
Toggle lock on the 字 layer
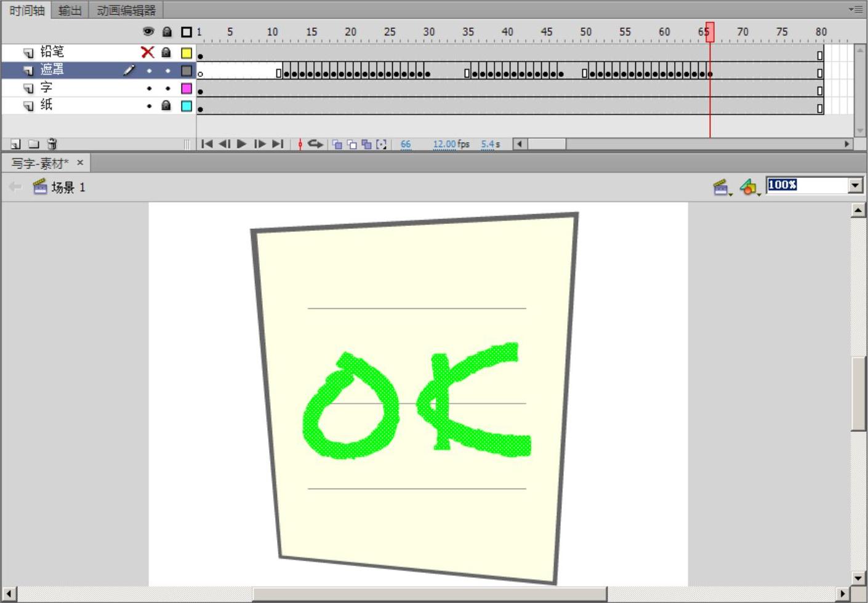coord(167,89)
